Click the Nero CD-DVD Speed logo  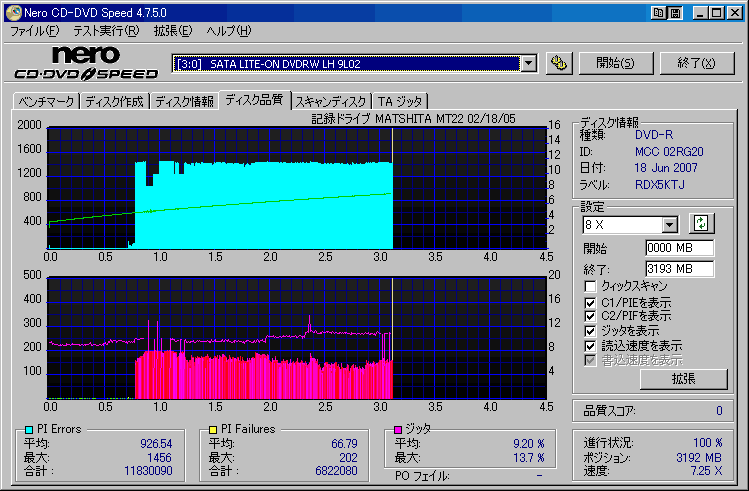click(x=86, y=63)
